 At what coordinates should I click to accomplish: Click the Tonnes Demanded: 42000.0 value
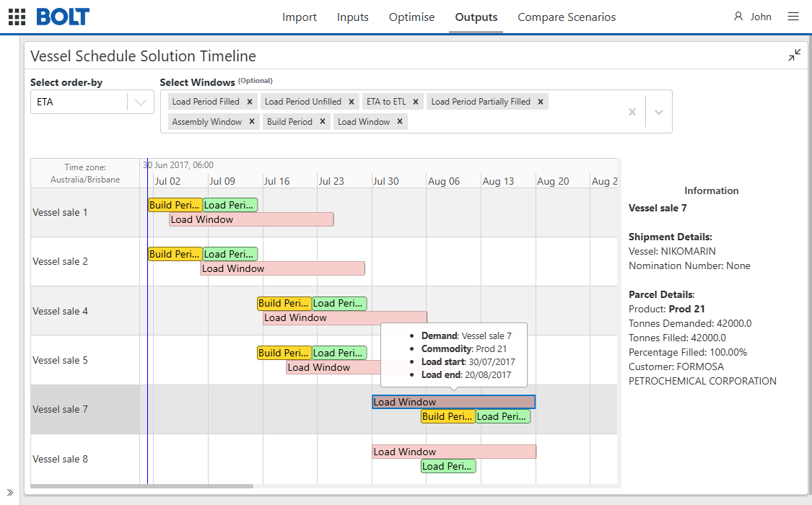pos(690,323)
